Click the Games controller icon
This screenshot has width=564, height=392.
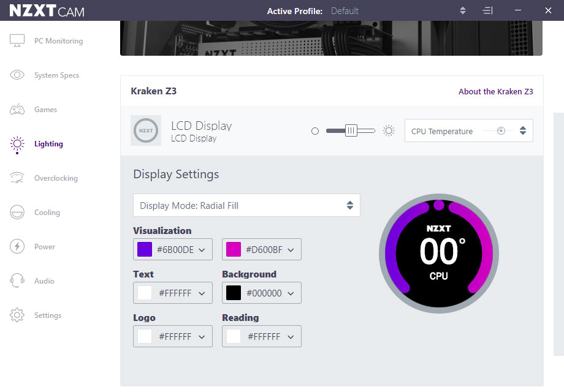(17, 109)
